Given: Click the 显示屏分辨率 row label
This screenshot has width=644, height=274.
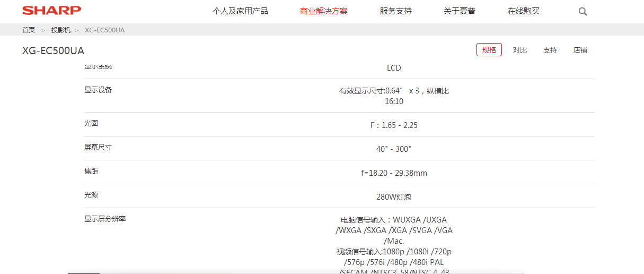Looking at the screenshot, I should click(x=105, y=219).
